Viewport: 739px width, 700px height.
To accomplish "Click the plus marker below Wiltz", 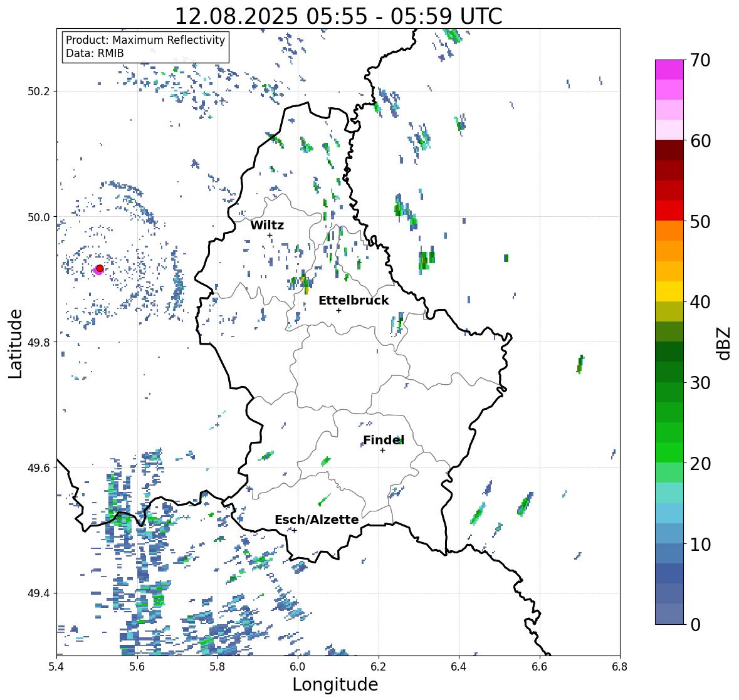I will [x=270, y=236].
